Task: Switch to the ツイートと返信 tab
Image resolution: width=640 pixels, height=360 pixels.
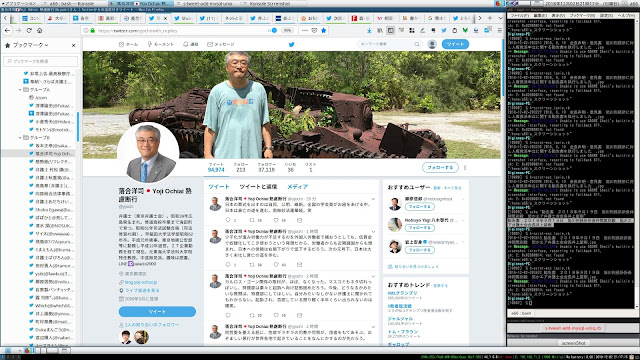Action: coord(258,187)
